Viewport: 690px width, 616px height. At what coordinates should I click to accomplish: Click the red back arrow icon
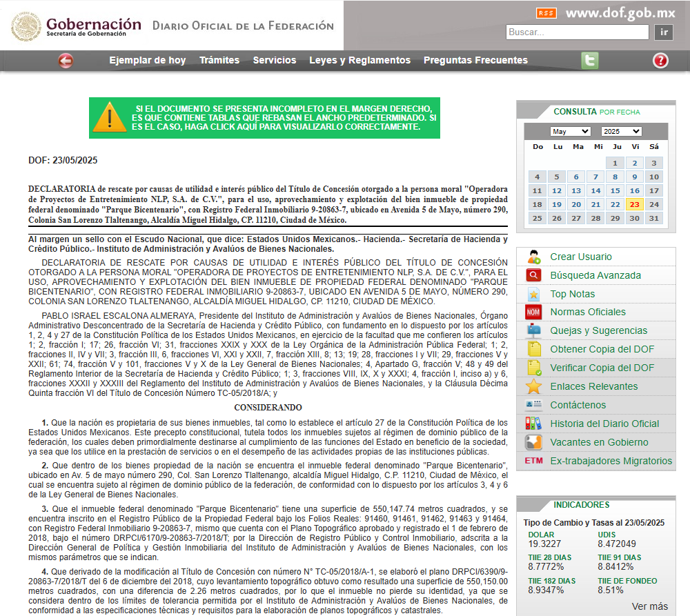[x=66, y=61]
